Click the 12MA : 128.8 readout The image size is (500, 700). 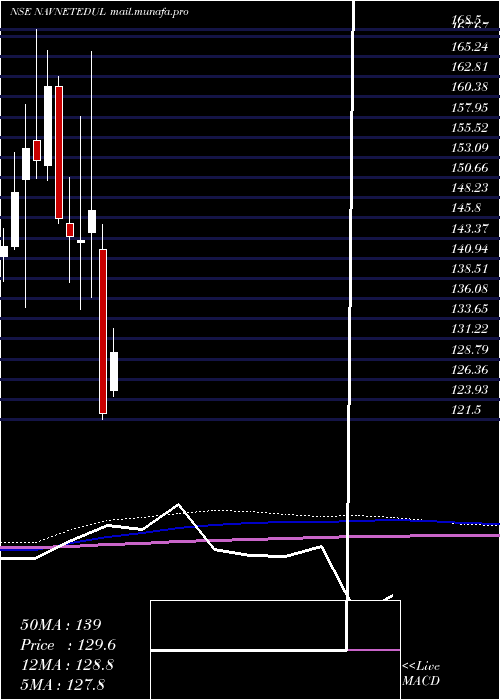67,665
